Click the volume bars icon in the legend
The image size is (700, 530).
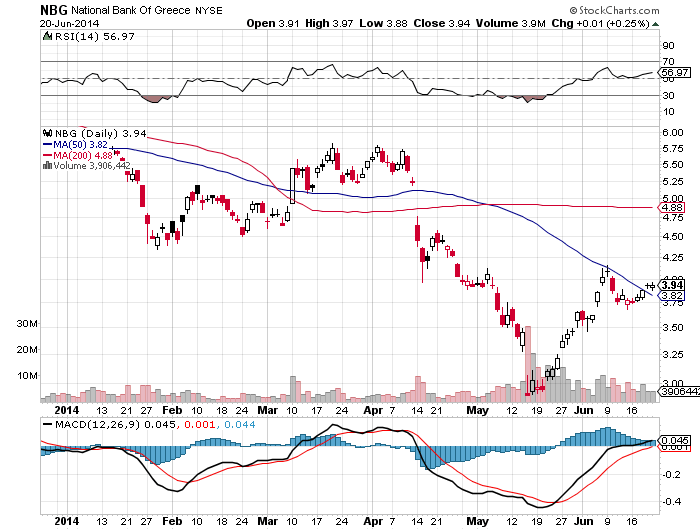pyautogui.click(x=47, y=166)
